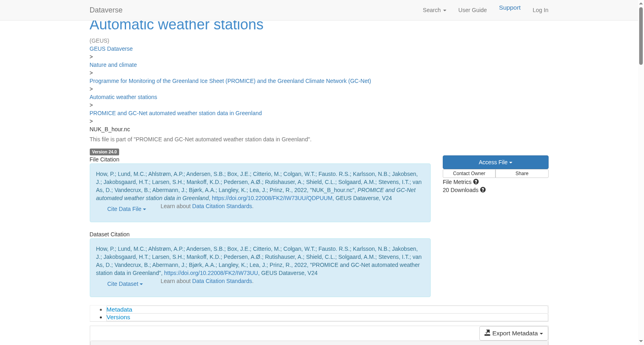Open Data Citation Standards link under File Citation
The image size is (644, 345).
coord(222,206)
